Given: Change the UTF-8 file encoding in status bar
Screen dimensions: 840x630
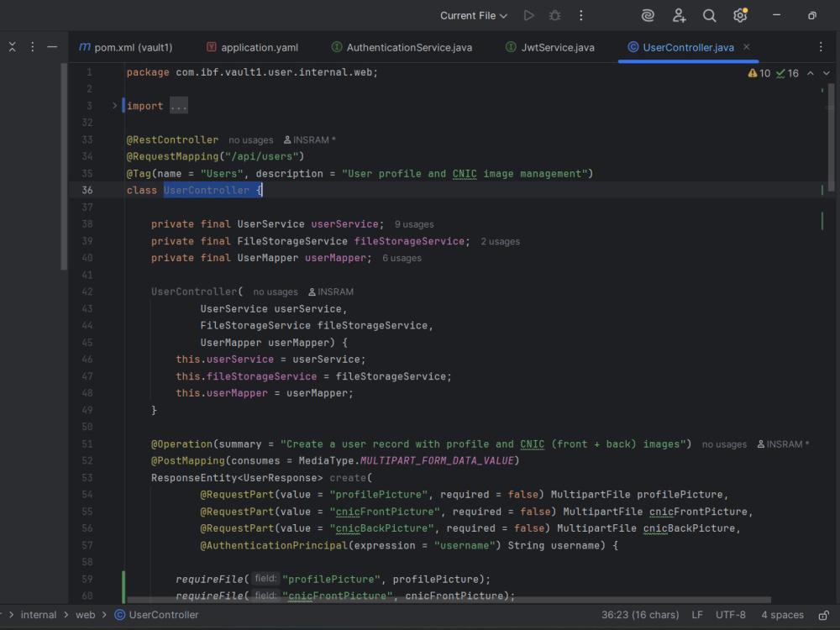Looking at the screenshot, I should pos(731,615).
